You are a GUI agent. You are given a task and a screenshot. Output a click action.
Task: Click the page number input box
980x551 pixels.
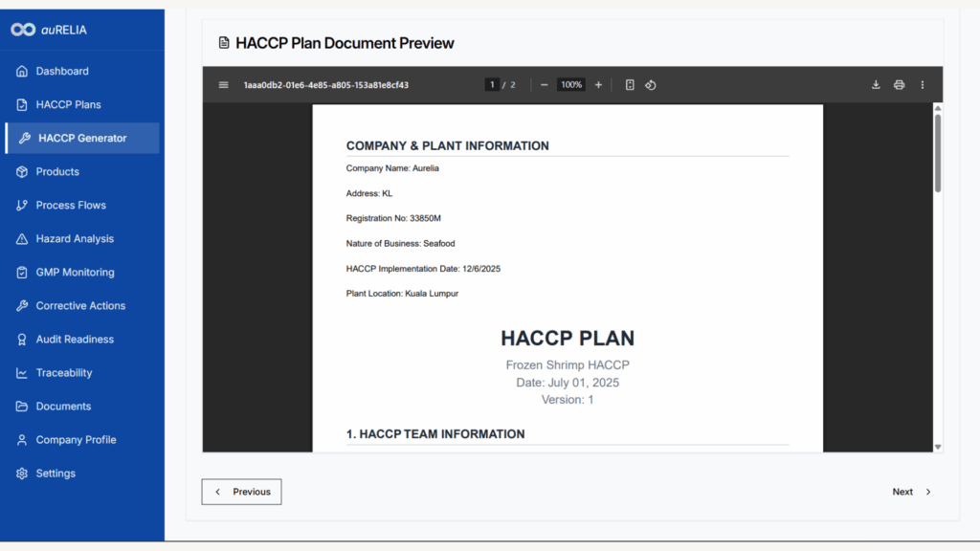point(493,85)
